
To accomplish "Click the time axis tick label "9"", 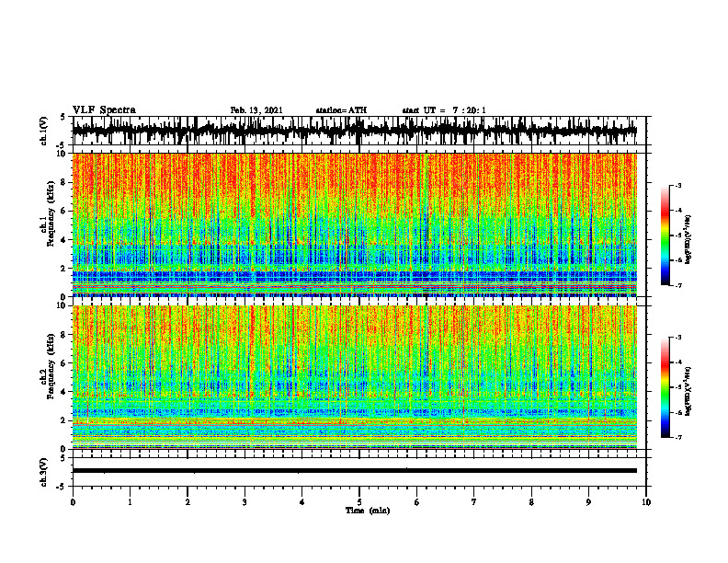I will (588, 502).
